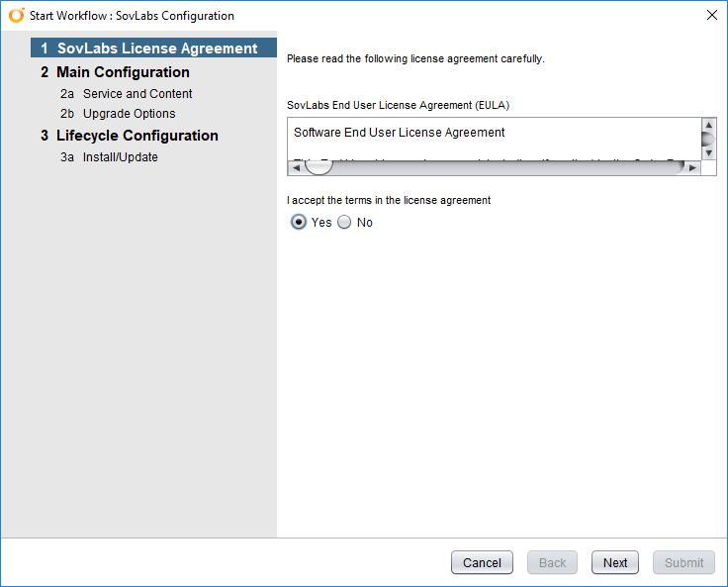This screenshot has height=587, width=728.
Task: Select Yes to accept license terms
Action: click(299, 223)
